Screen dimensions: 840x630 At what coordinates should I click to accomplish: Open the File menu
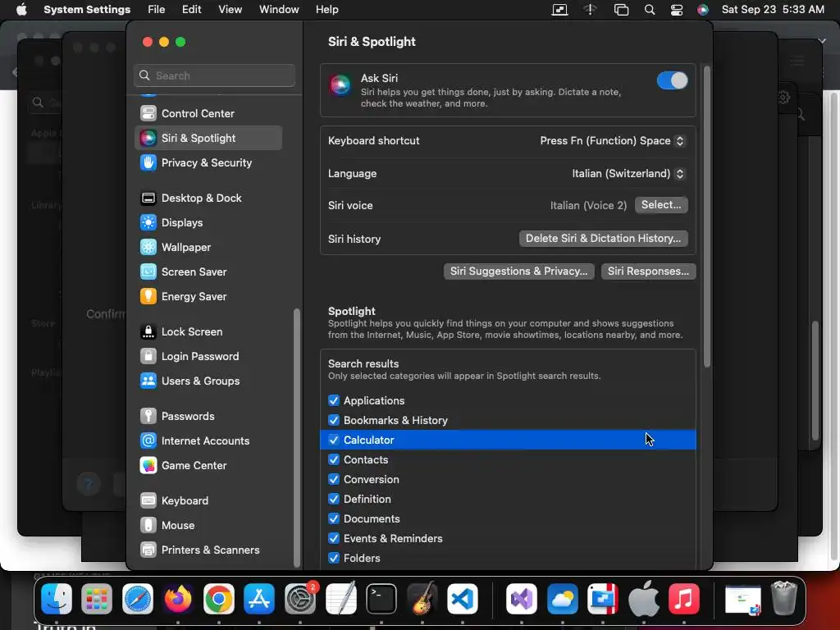(157, 10)
